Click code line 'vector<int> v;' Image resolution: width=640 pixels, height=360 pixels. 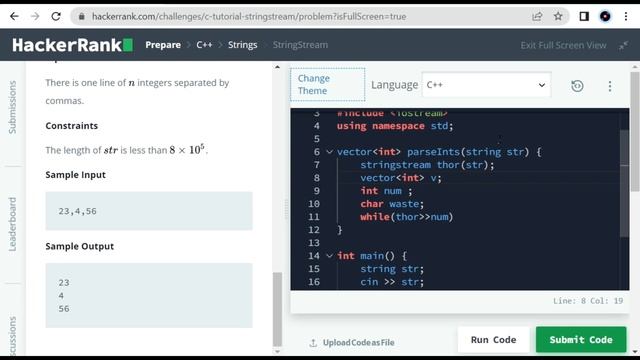401,178
